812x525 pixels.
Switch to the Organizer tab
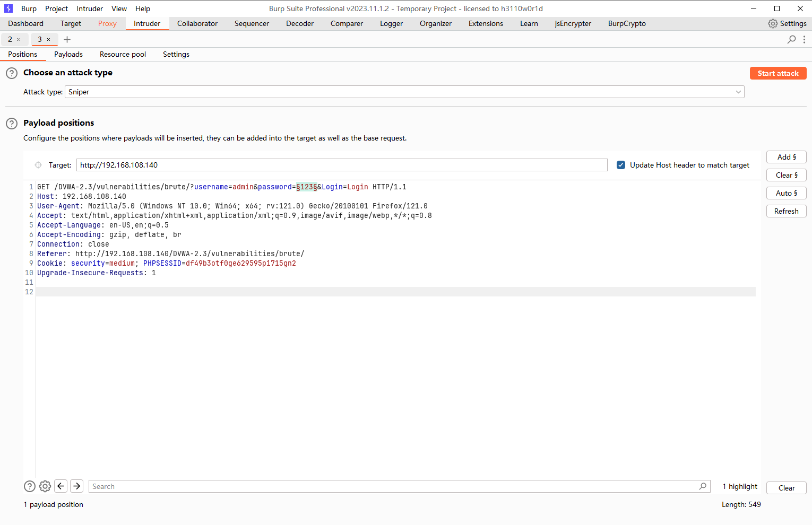click(436, 23)
